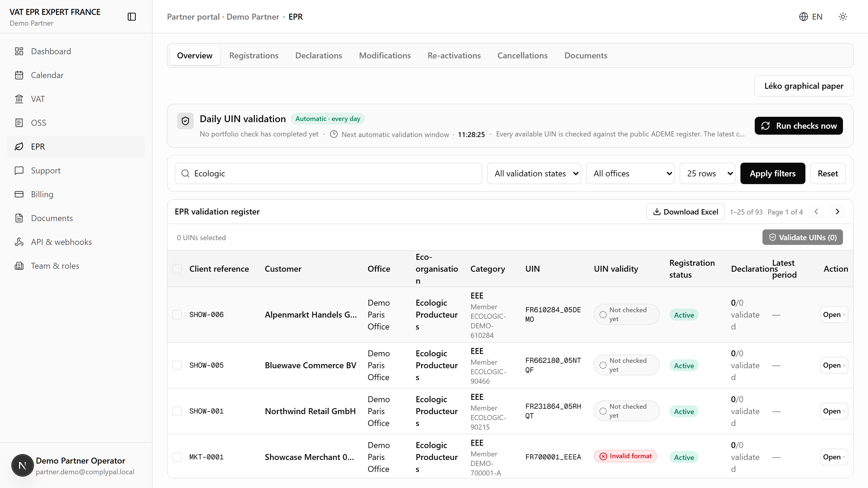Click the Automatic · every day badge

[x=328, y=119]
